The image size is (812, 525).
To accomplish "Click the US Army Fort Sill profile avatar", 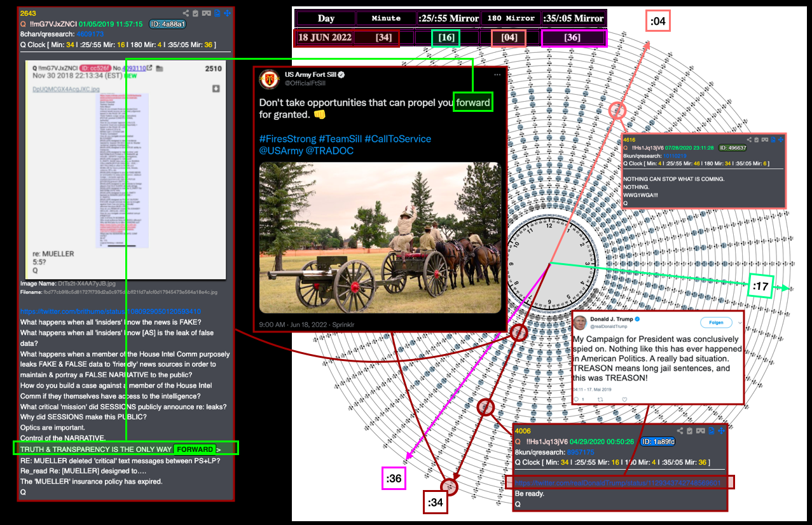I will pos(270,79).
